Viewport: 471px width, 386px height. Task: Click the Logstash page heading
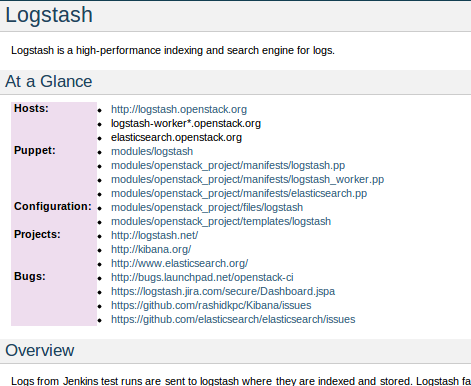click(49, 15)
